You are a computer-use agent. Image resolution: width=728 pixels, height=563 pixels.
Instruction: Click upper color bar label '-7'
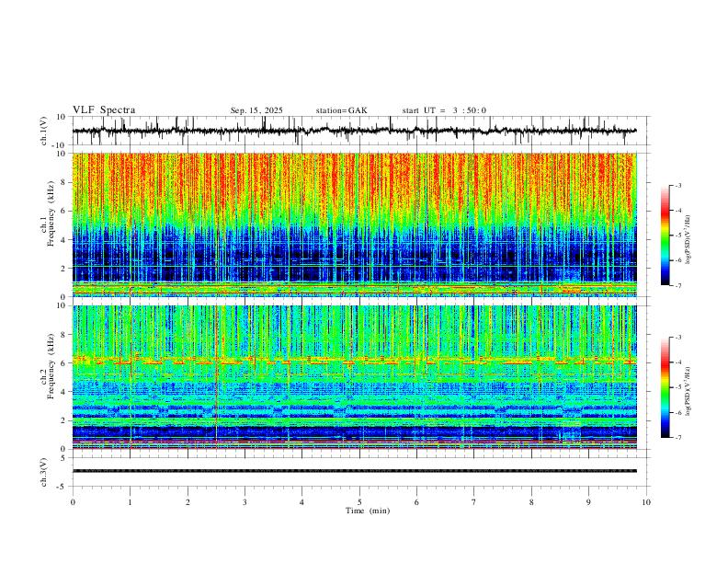678,285
